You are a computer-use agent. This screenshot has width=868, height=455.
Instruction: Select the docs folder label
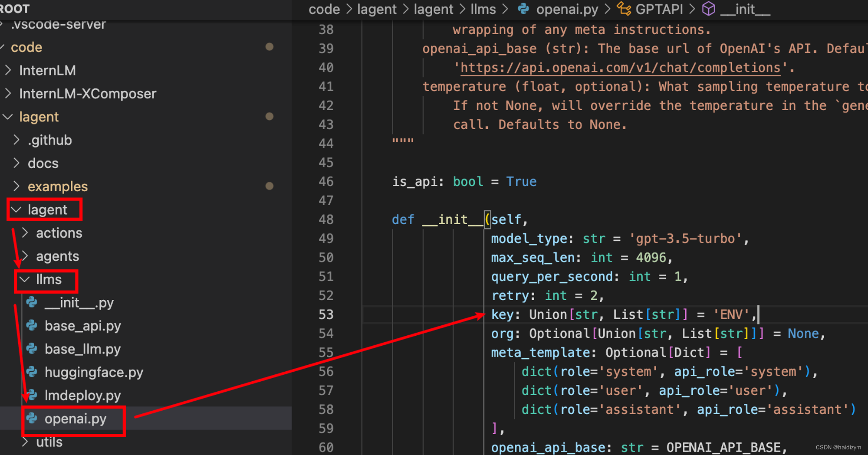43,163
